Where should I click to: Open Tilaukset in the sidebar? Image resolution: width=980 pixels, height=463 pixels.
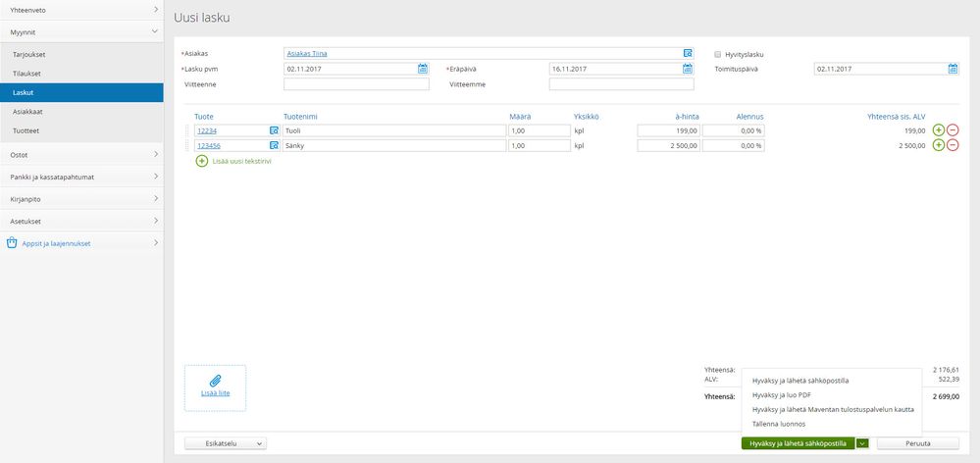(81, 74)
